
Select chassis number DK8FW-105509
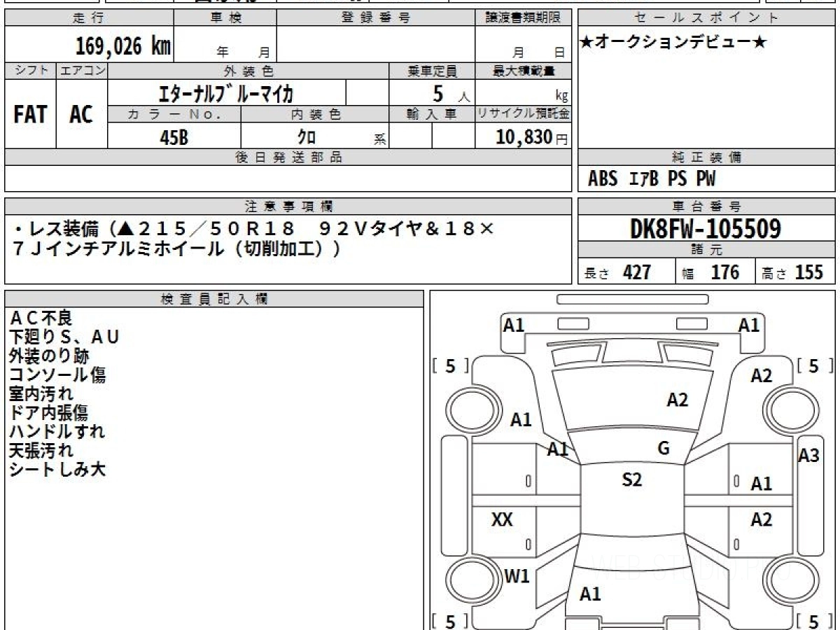pyautogui.click(x=706, y=229)
